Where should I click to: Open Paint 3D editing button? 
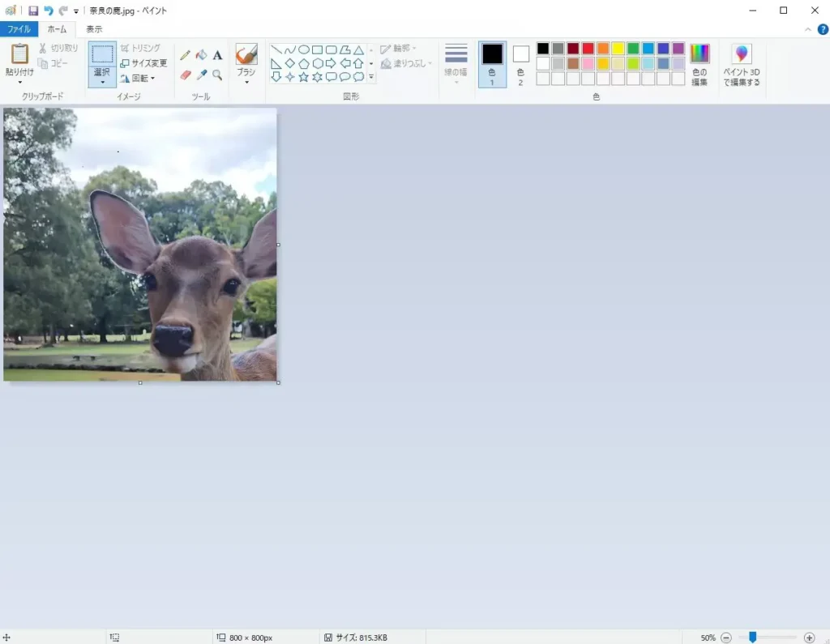741,65
